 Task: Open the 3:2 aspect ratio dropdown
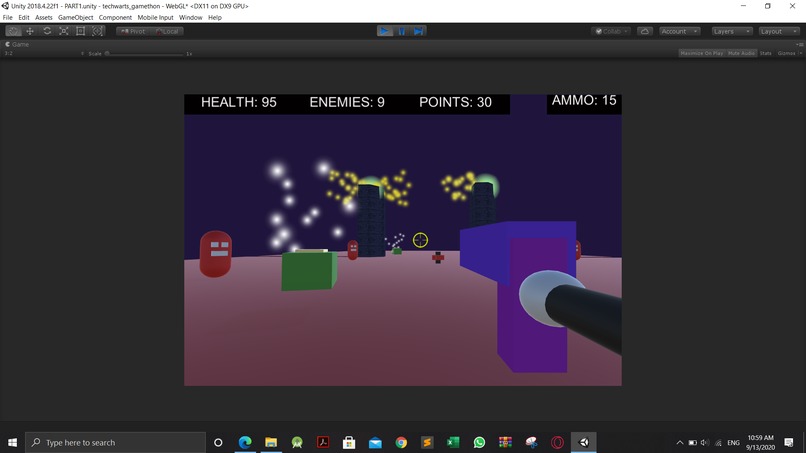44,53
